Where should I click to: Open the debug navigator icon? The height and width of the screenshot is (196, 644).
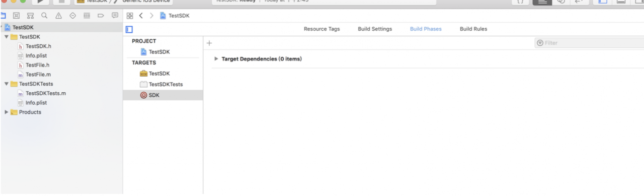[x=87, y=16]
